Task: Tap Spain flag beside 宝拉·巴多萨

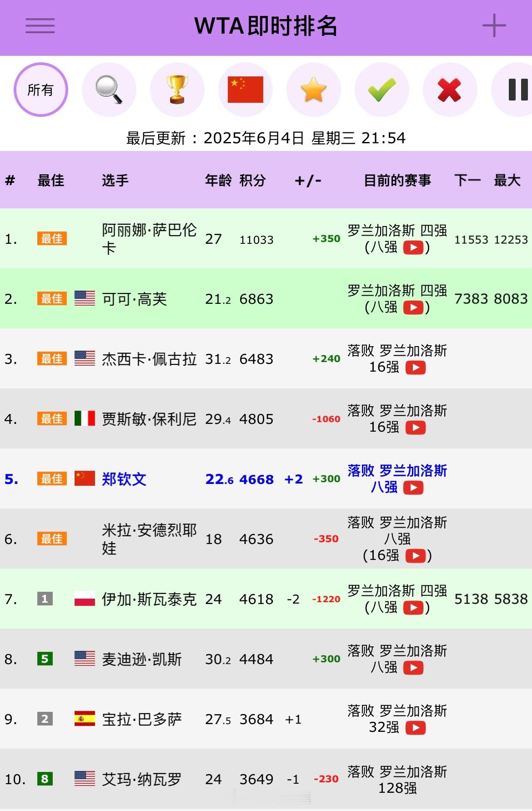Action: coord(85,719)
